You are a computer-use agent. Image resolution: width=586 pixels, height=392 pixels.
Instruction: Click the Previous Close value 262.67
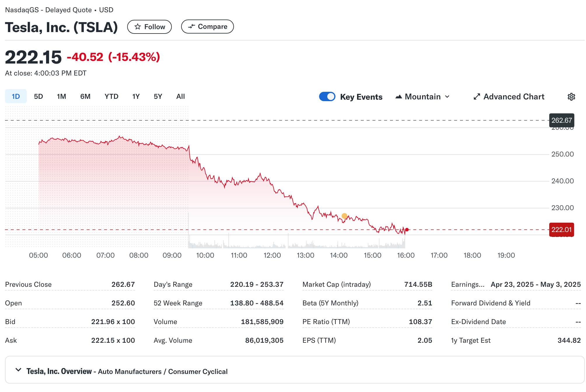(123, 284)
